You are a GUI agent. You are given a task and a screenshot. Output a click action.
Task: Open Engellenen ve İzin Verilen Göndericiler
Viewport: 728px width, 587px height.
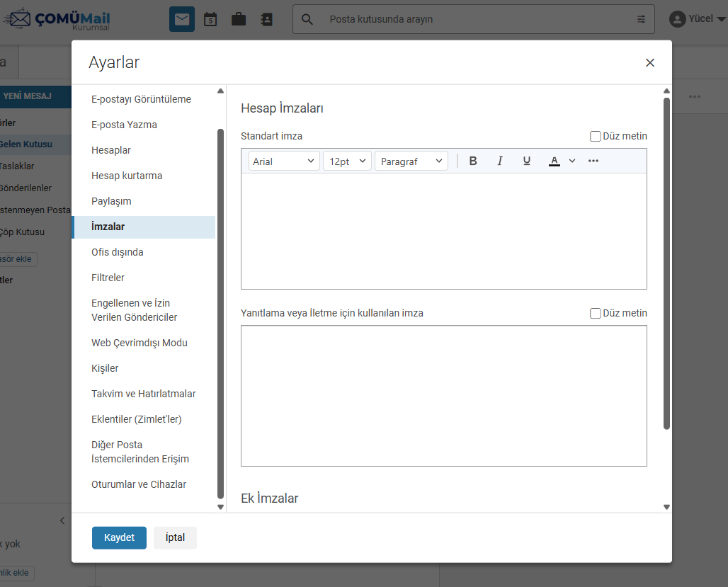point(134,309)
